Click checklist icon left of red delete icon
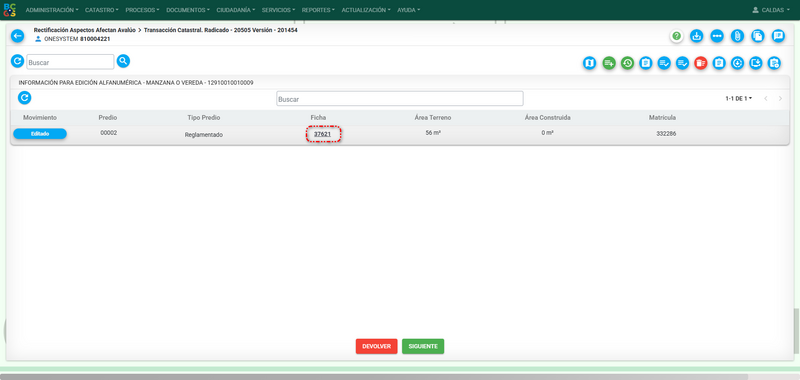 point(682,63)
